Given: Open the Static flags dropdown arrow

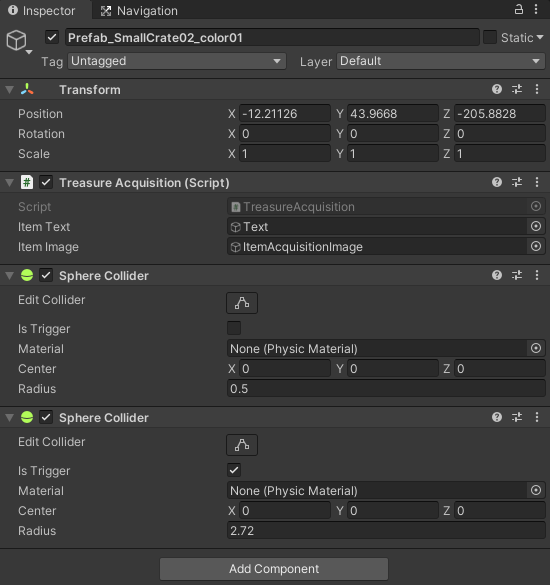Looking at the screenshot, I should pos(540,37).
